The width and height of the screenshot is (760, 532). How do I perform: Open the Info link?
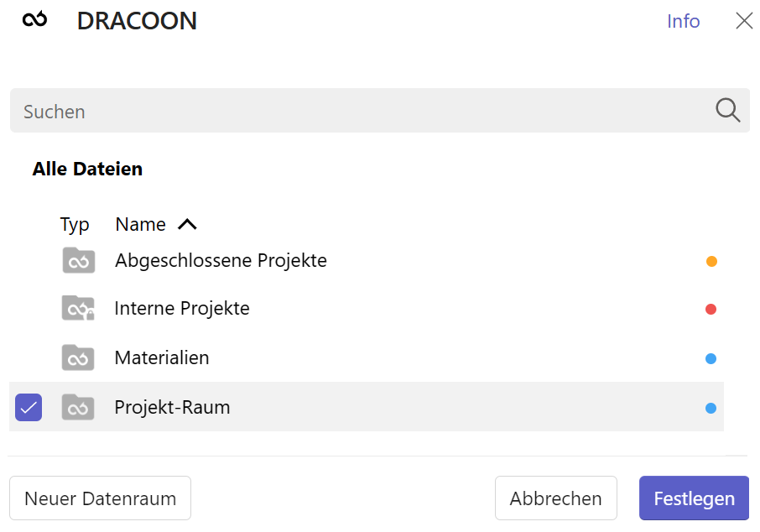[684, 21]
